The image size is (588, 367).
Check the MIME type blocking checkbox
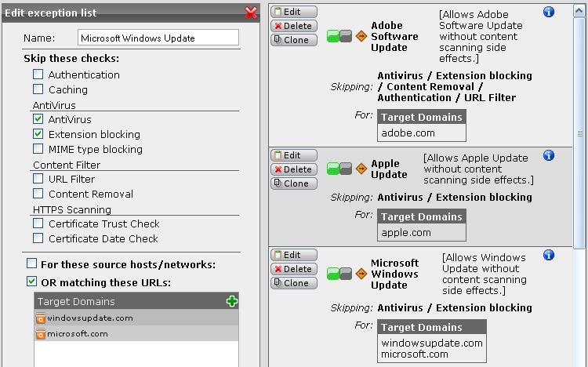[38, 149]
